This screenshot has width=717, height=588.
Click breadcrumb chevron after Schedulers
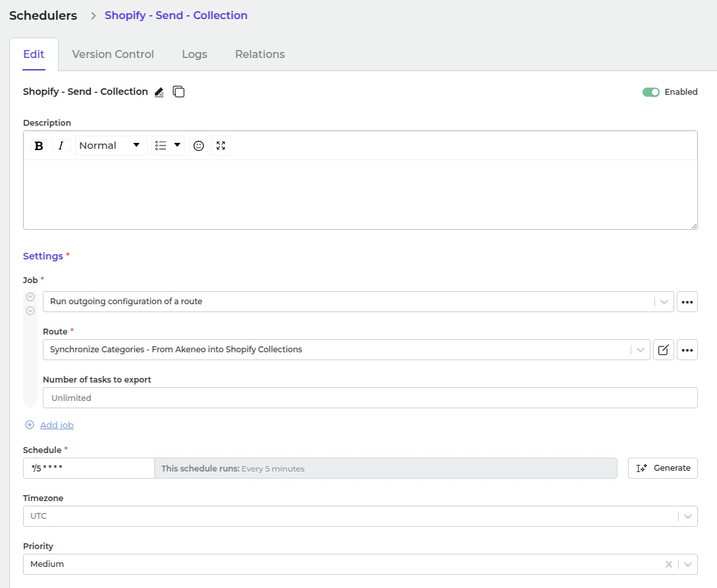click(x=94, y=16)
